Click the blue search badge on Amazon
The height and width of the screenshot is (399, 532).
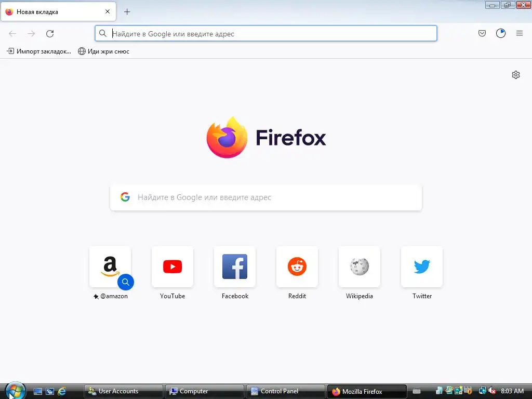click(126, 282)
